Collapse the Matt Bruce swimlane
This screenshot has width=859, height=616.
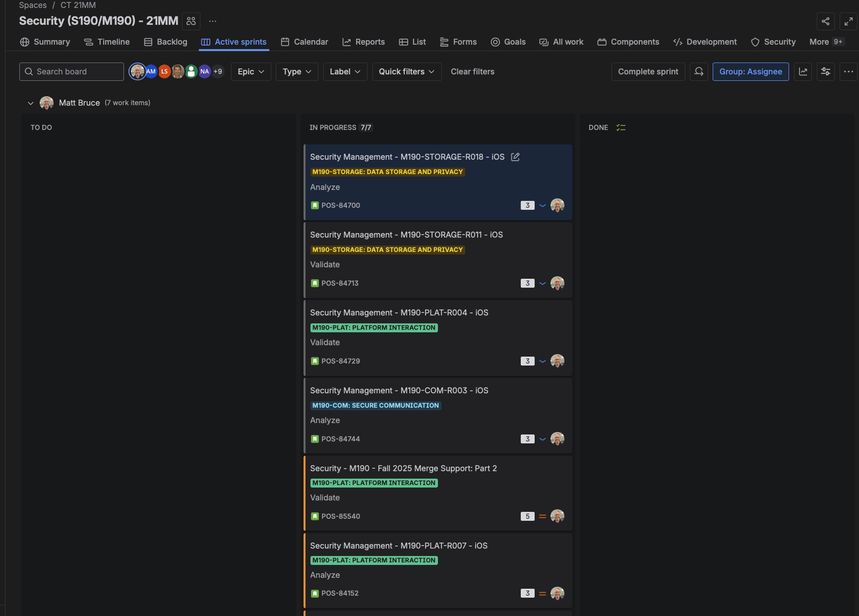click(31, 103)
